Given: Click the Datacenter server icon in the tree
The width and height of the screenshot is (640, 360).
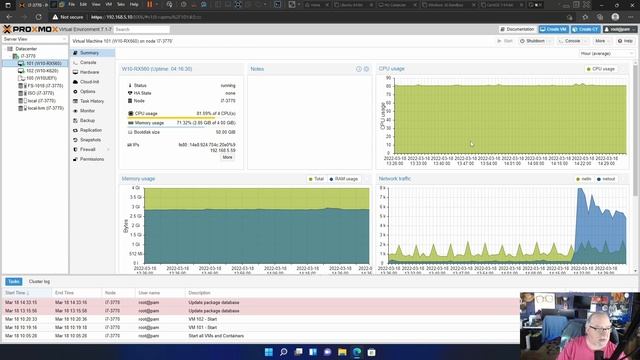Looking at the screenshot, I should (10, 49).
